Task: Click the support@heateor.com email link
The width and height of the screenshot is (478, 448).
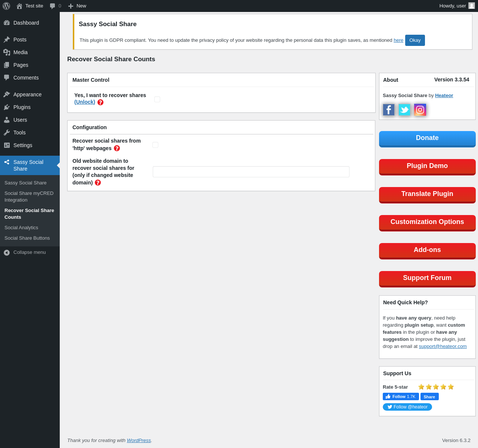Action: click(x=443, y=346)
